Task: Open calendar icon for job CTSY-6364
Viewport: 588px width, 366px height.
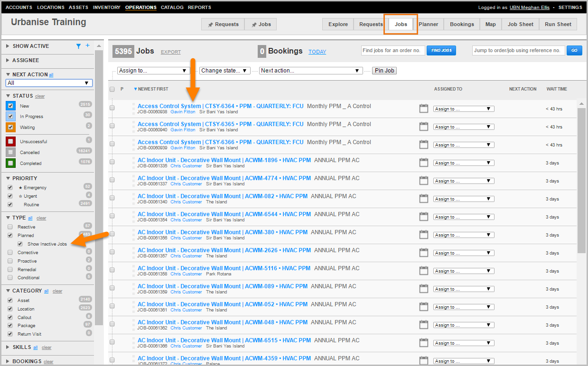Action: point(424,109)
